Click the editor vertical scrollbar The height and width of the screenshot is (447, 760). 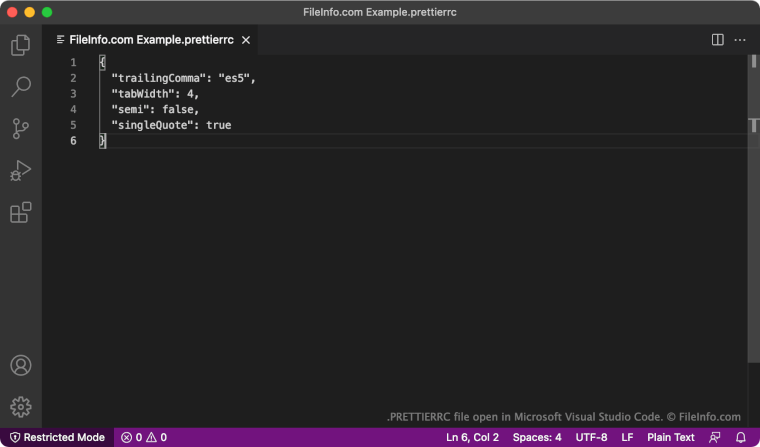click(x=754, y=208)
